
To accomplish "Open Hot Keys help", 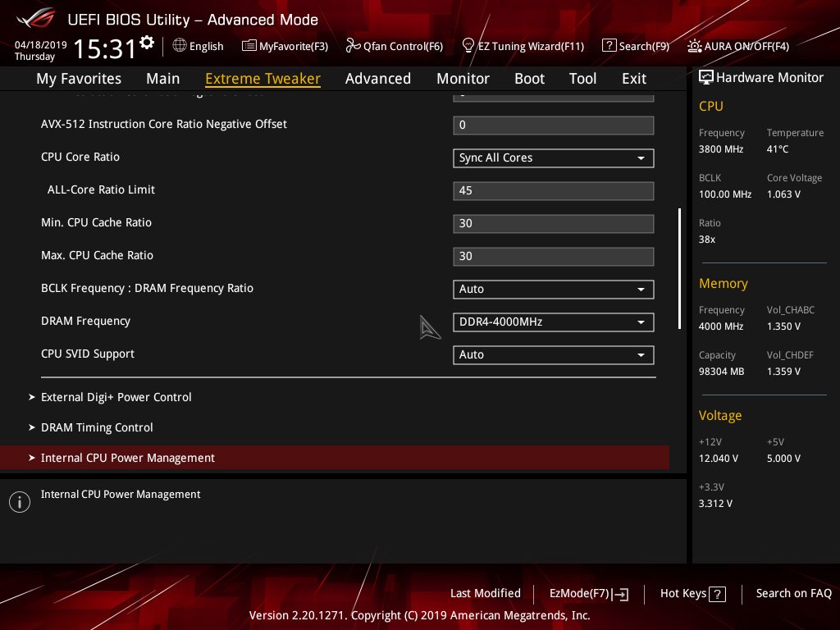I will click(x=693, y=594).
